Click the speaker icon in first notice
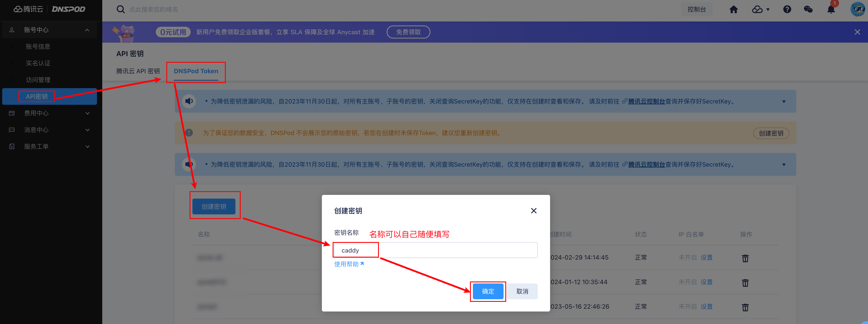Image resolution: width=868 pixels, height=324 pixels. coord(189,101)
